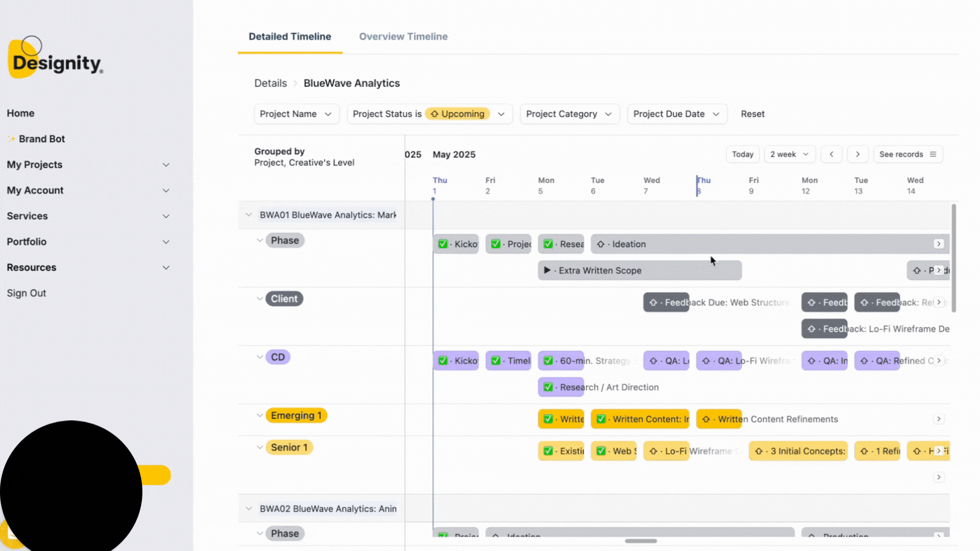Jump to Today on timeline
Screen dimensions: 980x551
742,154
